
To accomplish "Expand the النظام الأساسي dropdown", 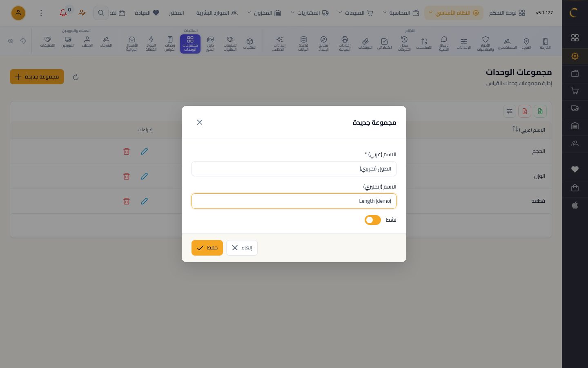I will (x=454, y=13).
